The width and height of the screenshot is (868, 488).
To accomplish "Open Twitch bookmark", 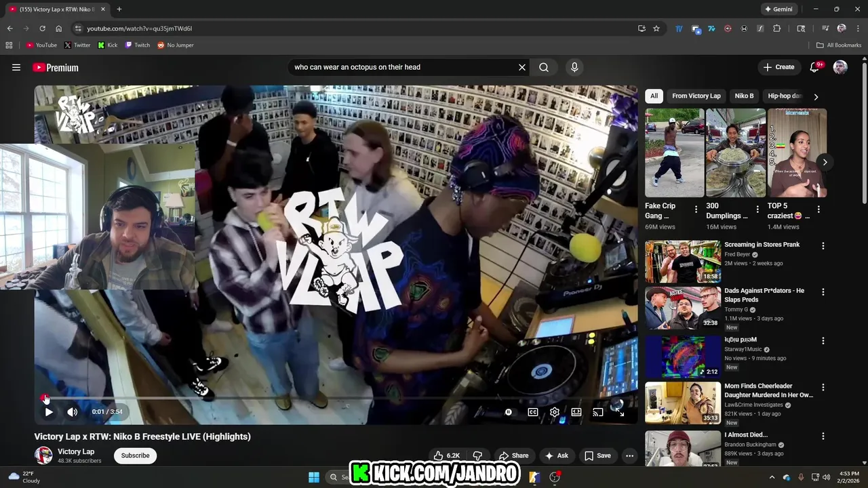I will [x=138, y=45].
